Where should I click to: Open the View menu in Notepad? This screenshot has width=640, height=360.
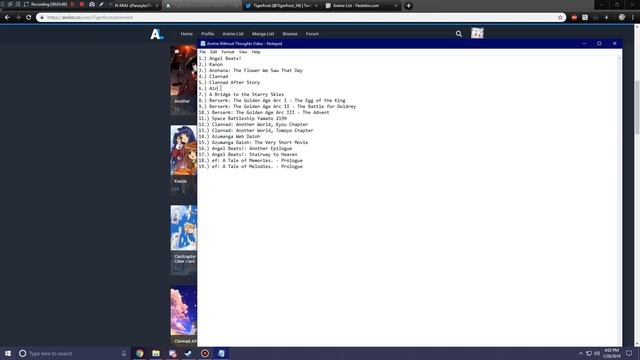click(x=243, y=52)
